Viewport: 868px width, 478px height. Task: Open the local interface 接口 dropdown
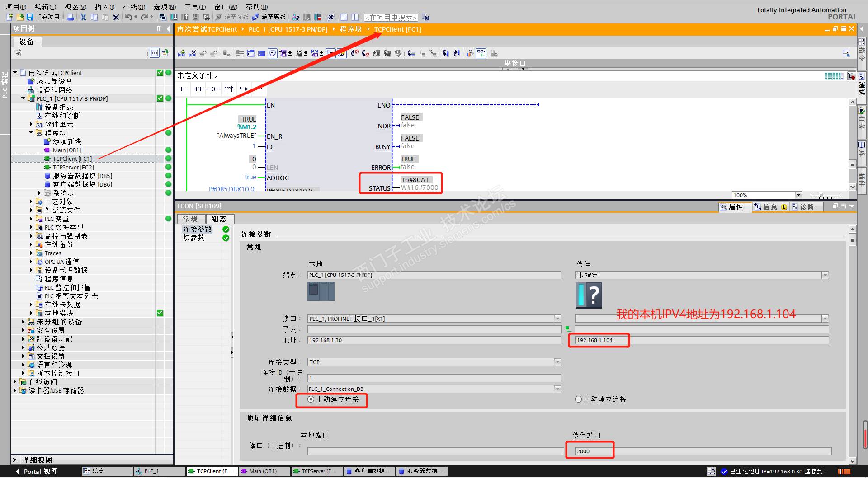coord(557,319)
